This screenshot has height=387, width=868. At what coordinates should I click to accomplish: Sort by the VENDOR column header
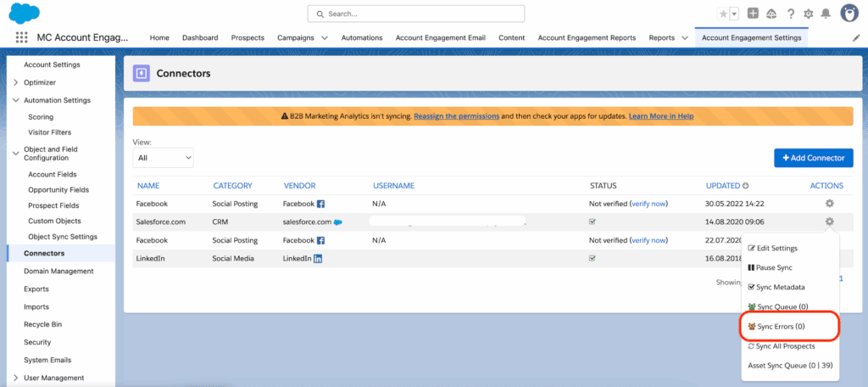coord(299,186)
